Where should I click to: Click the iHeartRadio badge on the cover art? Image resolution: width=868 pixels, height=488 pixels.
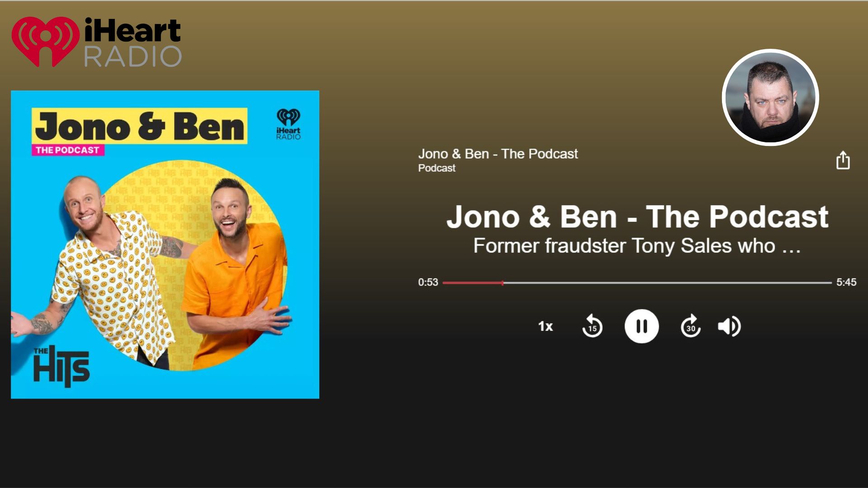(x=288, y=124)
